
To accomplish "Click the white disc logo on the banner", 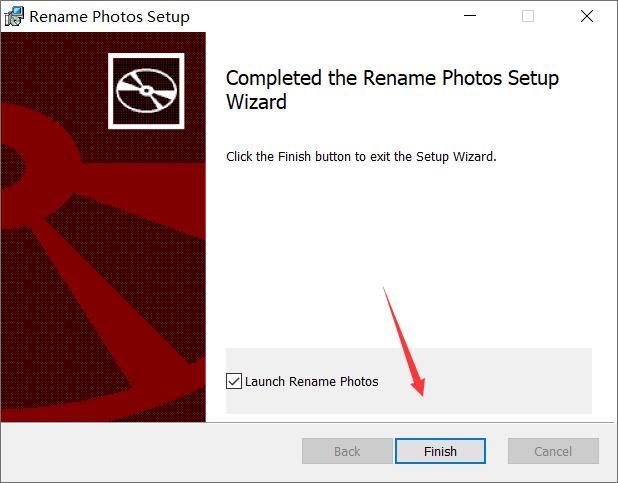I will pyautogui.click(x=146, y=91).
